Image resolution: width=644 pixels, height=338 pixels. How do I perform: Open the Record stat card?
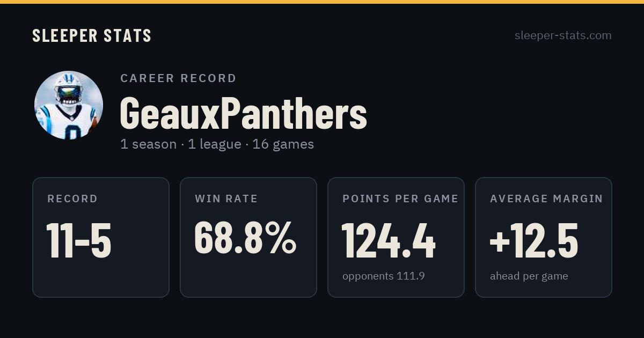pos(101,237)
